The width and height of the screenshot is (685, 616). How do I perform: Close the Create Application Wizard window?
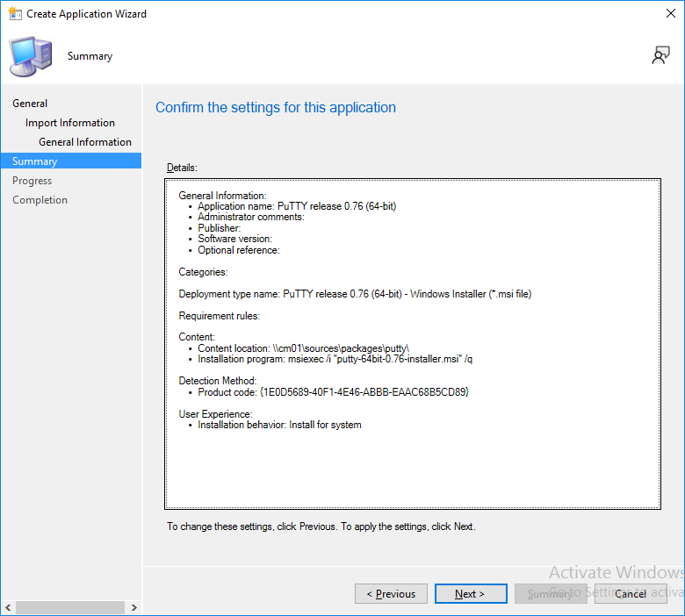[671, 13]
